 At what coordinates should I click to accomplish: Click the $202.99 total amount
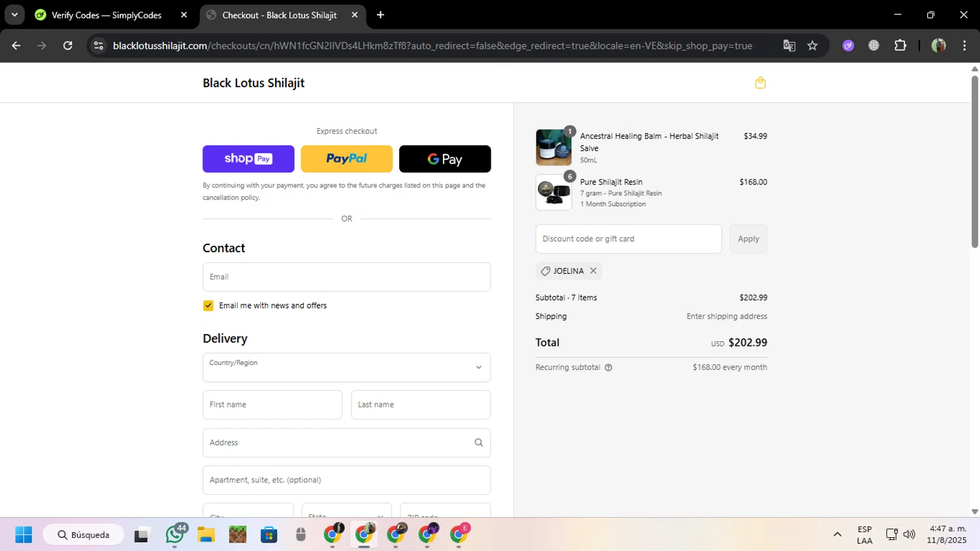click(x=747, y=342)
